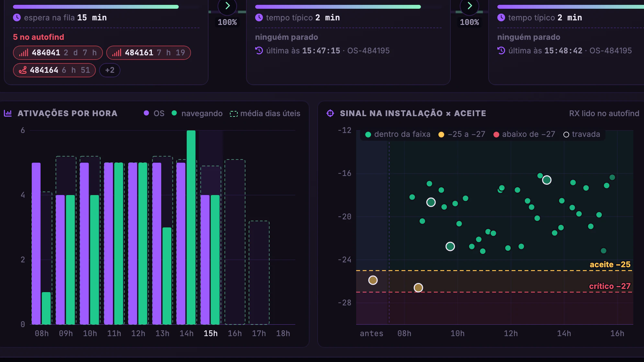Toggle the 'abaixo de −27' legend item
The image size is (644, 362).
524,134
